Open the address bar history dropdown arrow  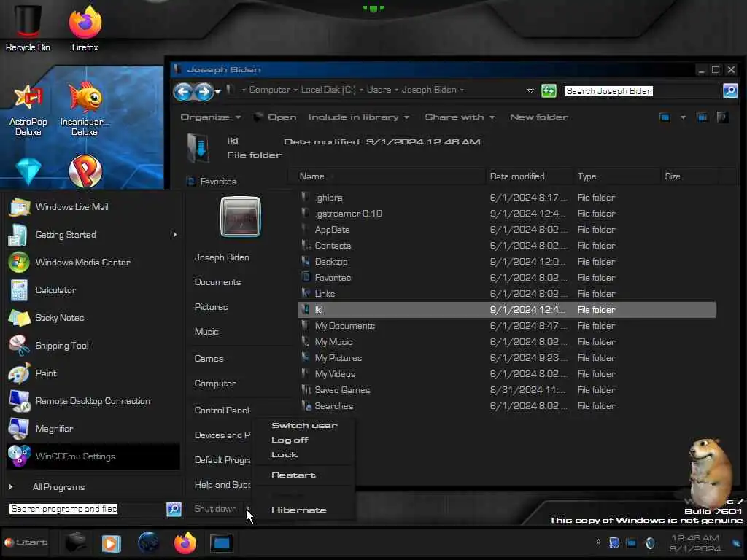tap(530, 90)
